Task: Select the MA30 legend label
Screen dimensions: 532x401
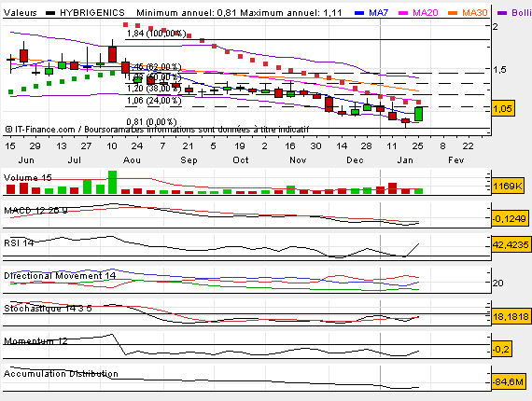Action: pyautogui.click(x=475, y=13)
